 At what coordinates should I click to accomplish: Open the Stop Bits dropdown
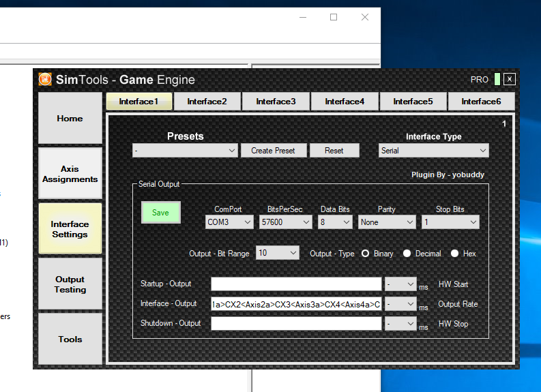(x=450, y=222)
